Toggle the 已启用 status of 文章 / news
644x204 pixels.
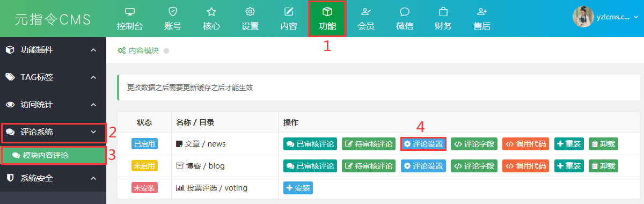[144, 144]
